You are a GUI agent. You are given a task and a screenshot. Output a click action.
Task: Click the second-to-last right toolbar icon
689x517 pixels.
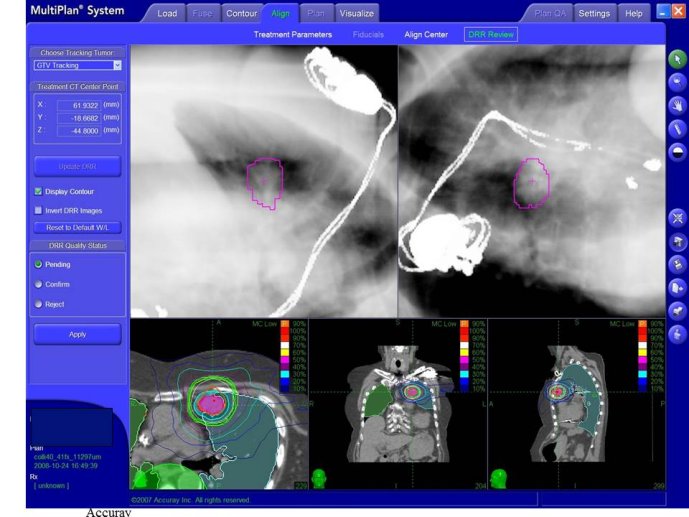pyautogui.click(x=677, y=311)
